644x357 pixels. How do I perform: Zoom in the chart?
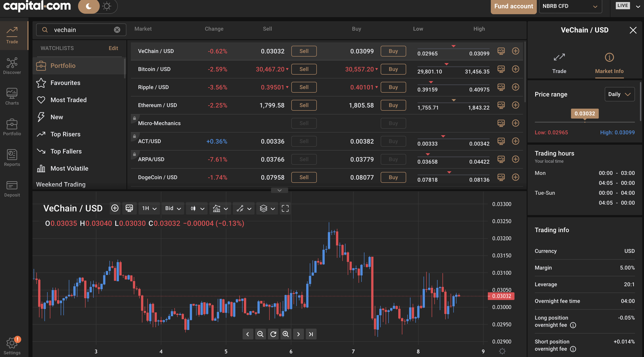pyautogui.click(x=285, y=334)
